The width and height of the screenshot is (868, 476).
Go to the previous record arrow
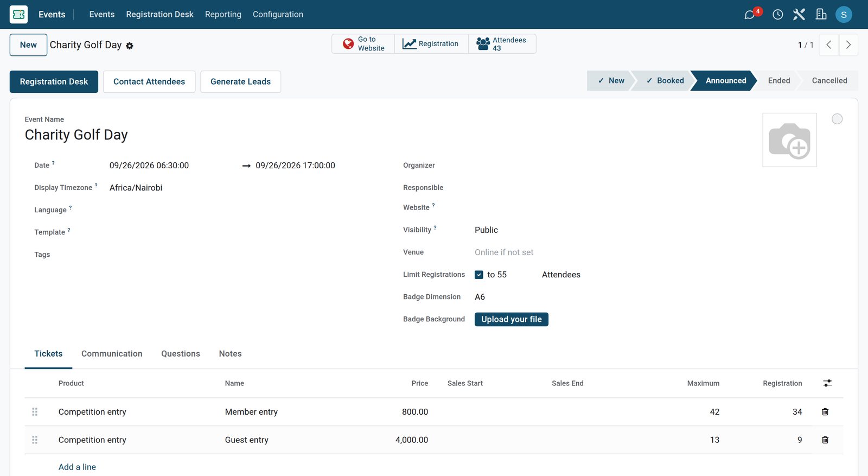coord(828,45)
